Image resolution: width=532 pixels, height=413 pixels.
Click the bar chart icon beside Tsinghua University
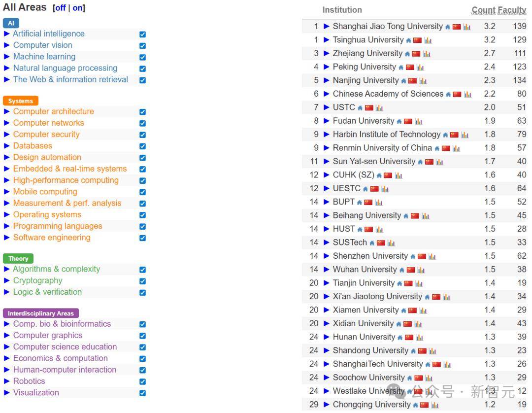428,40
